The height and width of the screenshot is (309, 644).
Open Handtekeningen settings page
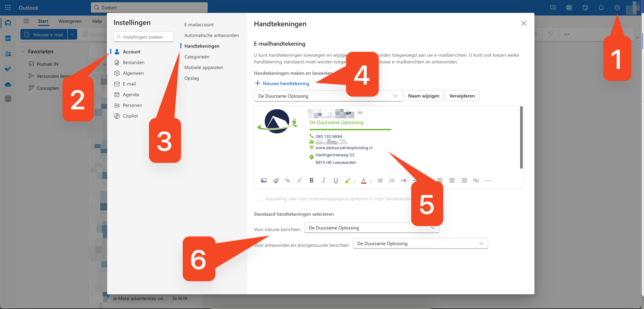click(x=202, y=46)
